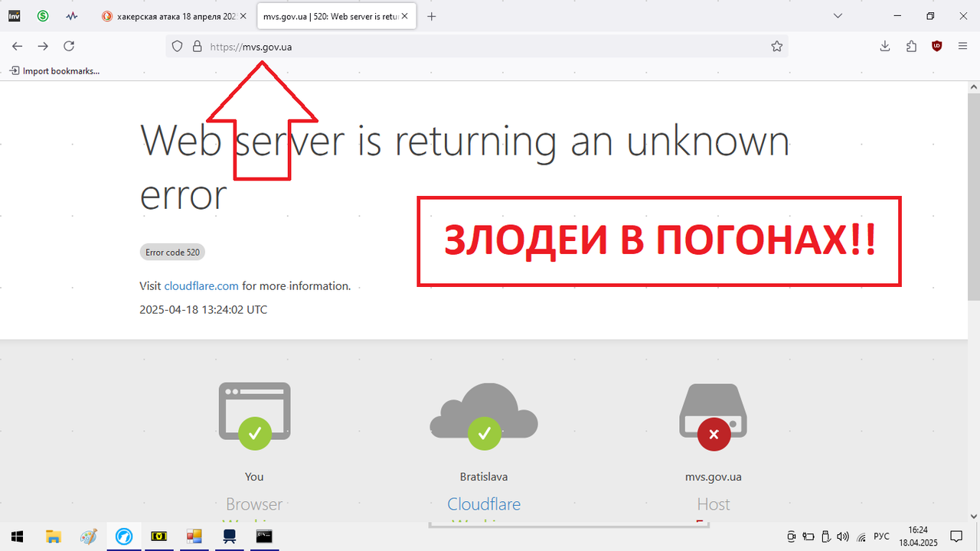Open Windows Start menu
The height and width of the screenshot is (551, 980).
(x=17, y=536)
